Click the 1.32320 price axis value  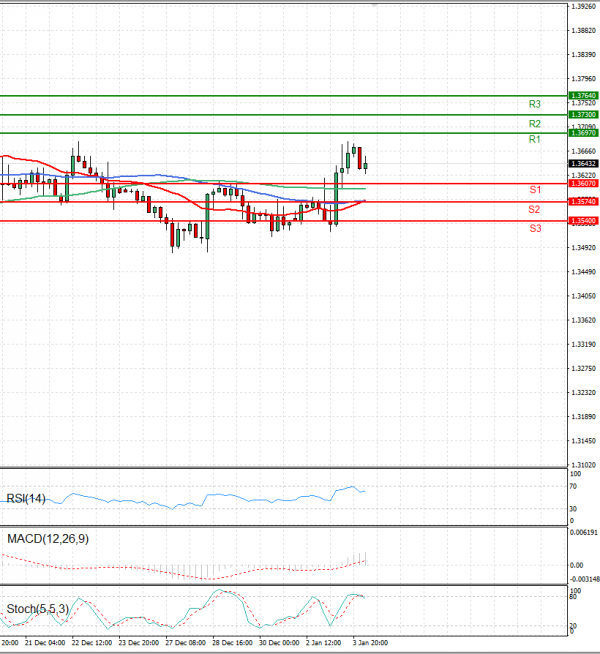583,392
